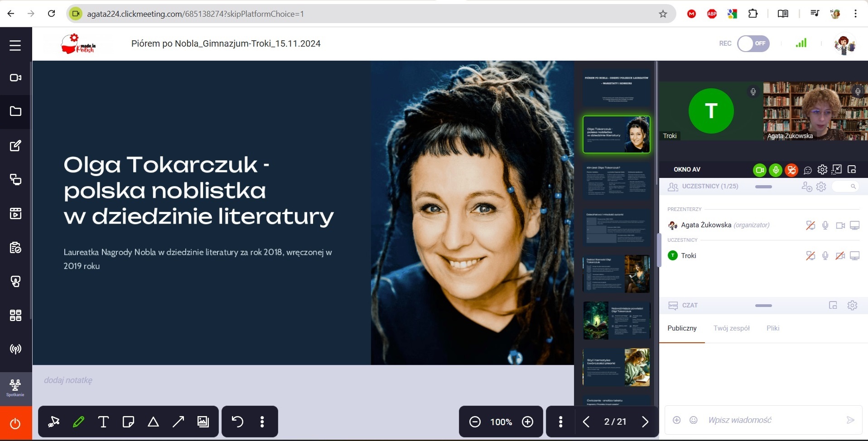Open the participants list settings gear
Viewport: 868px width, 441px height.
[821, 187]
